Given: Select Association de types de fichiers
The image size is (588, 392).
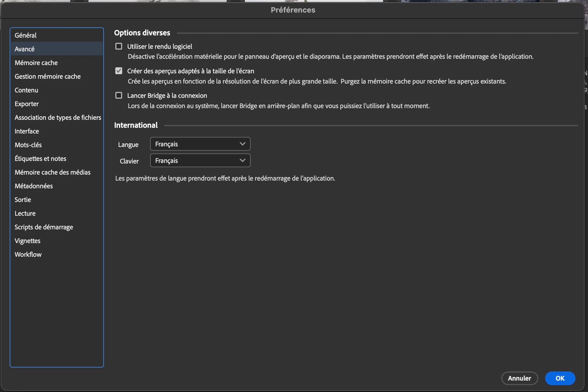Looking at the screenshot, I should (x=58, y=118).
